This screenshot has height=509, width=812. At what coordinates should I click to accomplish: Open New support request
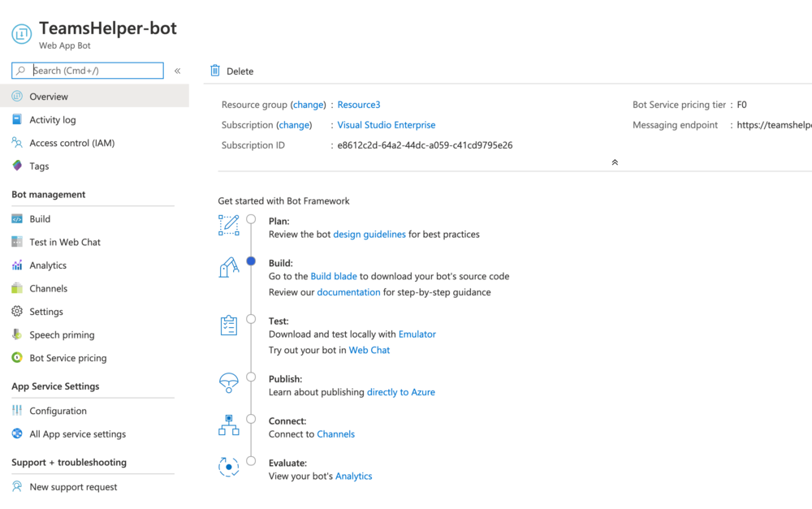coord(73,486)
